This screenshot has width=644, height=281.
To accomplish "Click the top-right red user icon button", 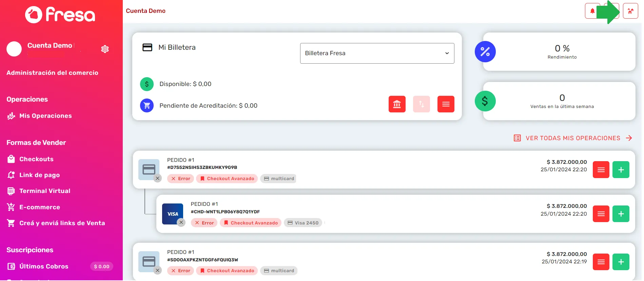I will pos(630,11).
